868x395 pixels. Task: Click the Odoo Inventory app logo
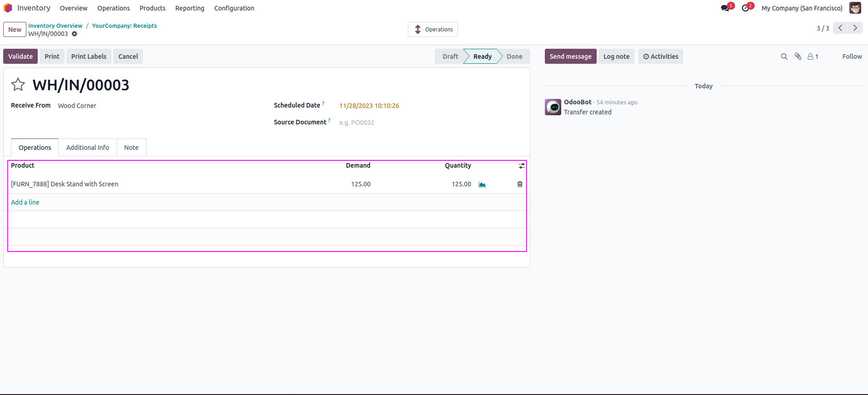coord(8,8)
